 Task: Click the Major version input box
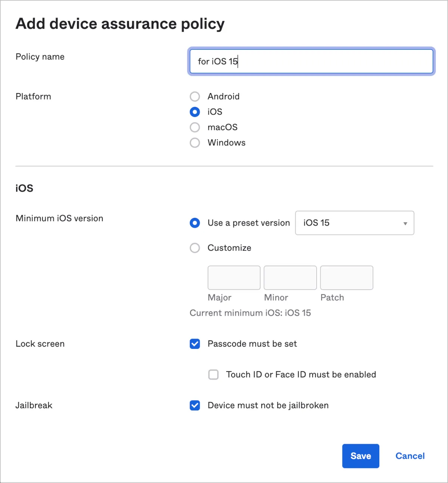point(234,278)
